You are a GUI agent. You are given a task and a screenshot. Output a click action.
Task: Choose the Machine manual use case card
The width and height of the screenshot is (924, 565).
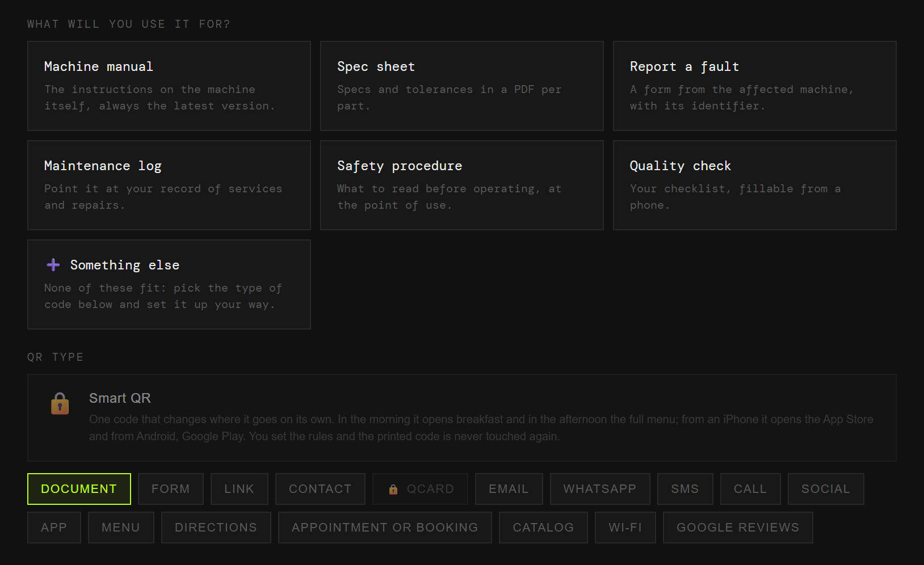pyautogui.click(x=169, y=86)
